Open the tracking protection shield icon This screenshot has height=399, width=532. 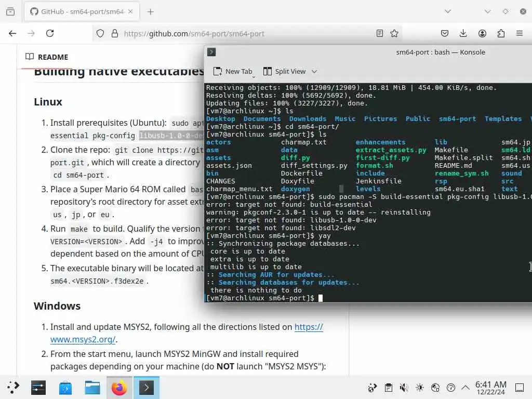click(100, 33)
